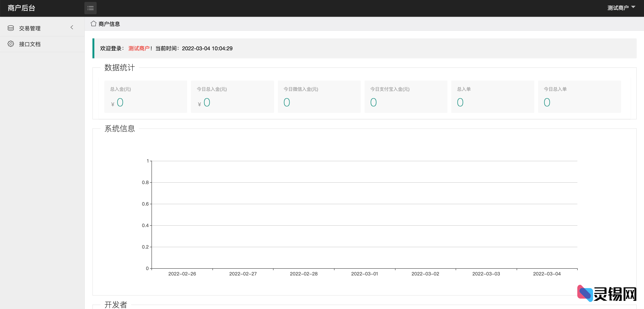
Task: Click the 总入单 statistics card
Action: click(x=492, y=97)
